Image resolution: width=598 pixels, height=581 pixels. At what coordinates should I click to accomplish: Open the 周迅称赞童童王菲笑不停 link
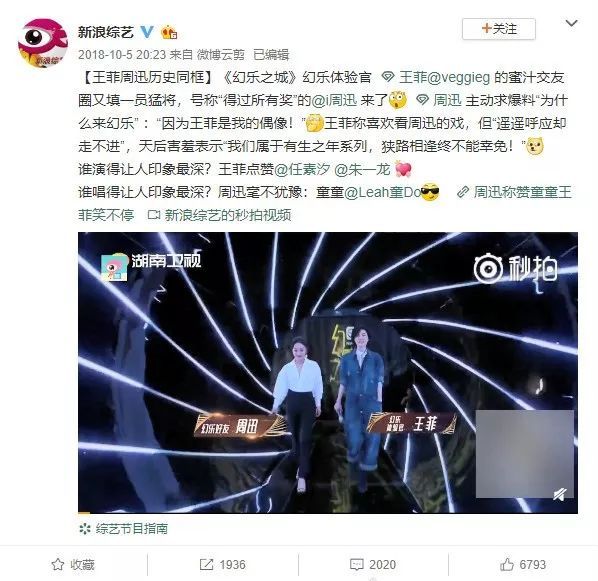(x=325, y=204)
